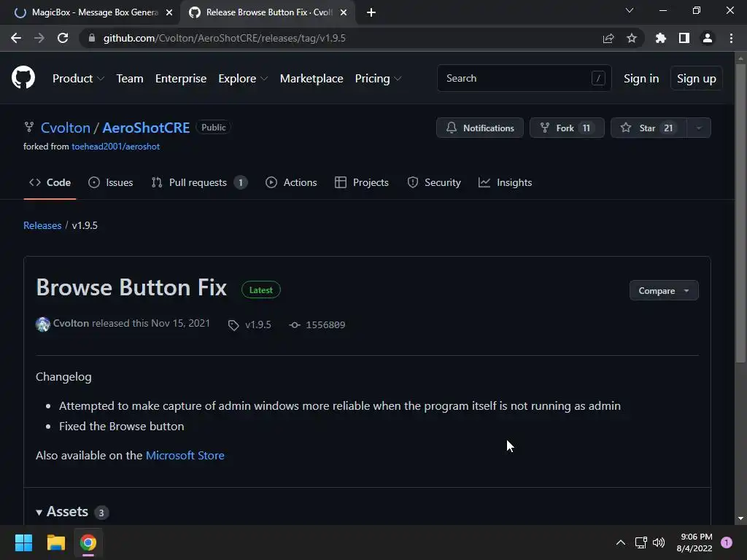747x560 pixels.
Task: Select the Projects tab
Action: (x=362, y=182)
